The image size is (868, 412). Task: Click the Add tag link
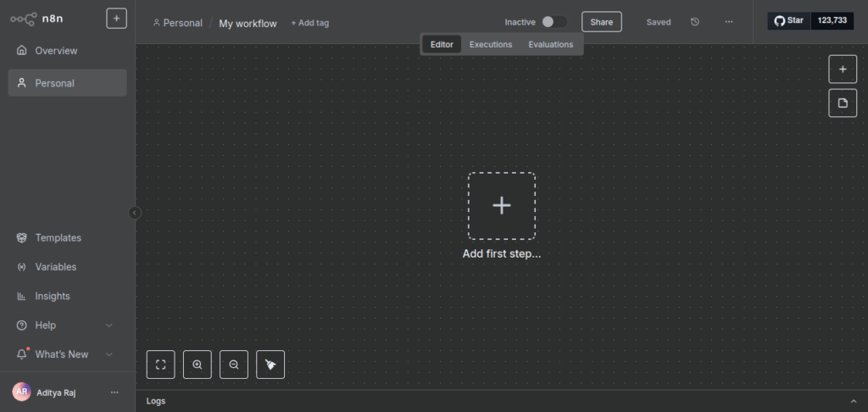(x=309, y=23)
